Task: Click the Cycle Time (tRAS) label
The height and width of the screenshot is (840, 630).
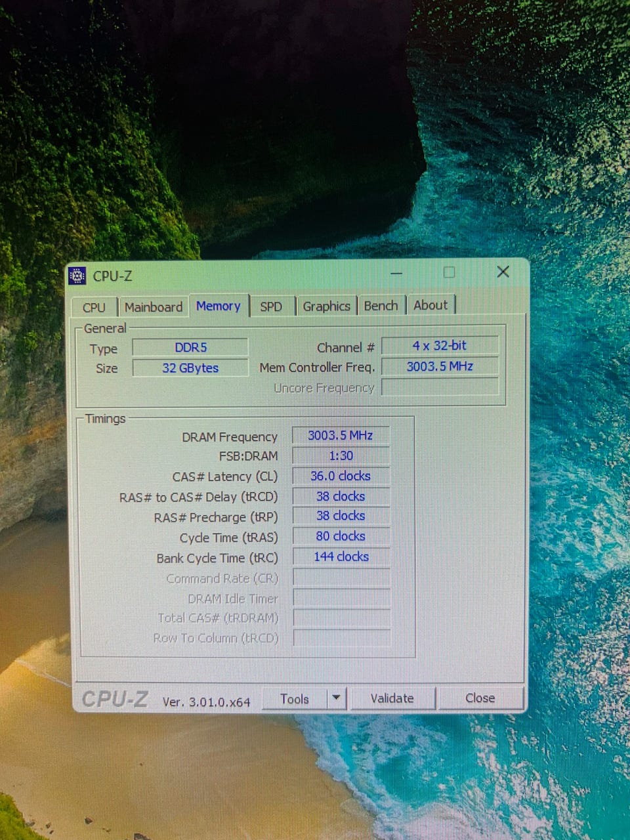Action: [x=228, y=538]
